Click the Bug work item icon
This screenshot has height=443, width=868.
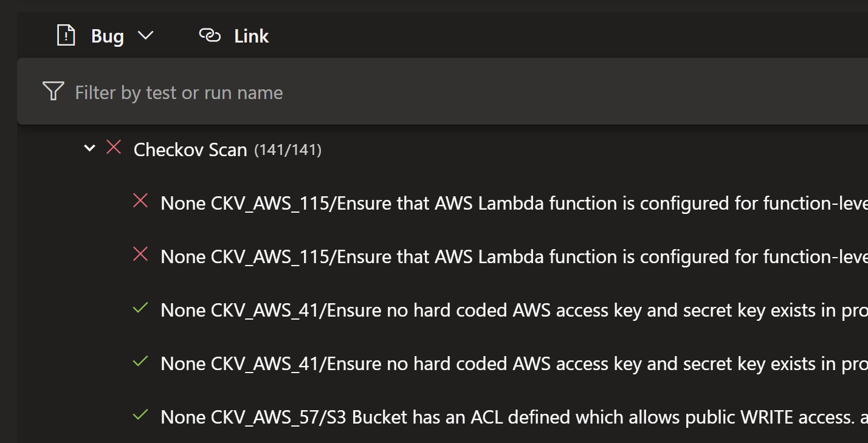click(66, 35)
